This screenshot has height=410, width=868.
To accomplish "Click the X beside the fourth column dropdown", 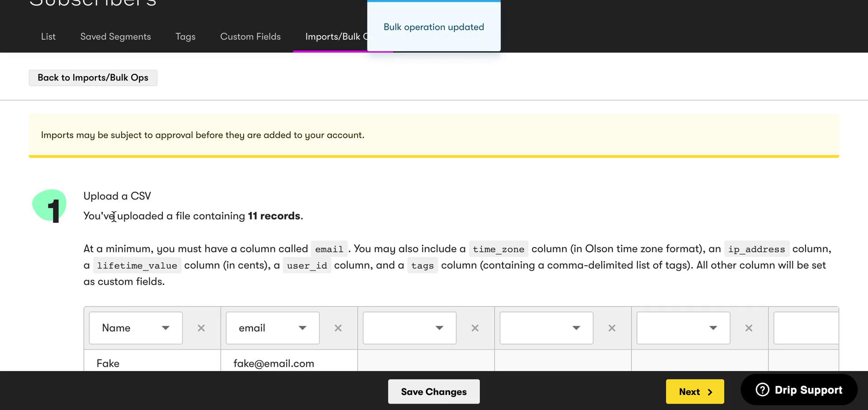I will 612,328.
